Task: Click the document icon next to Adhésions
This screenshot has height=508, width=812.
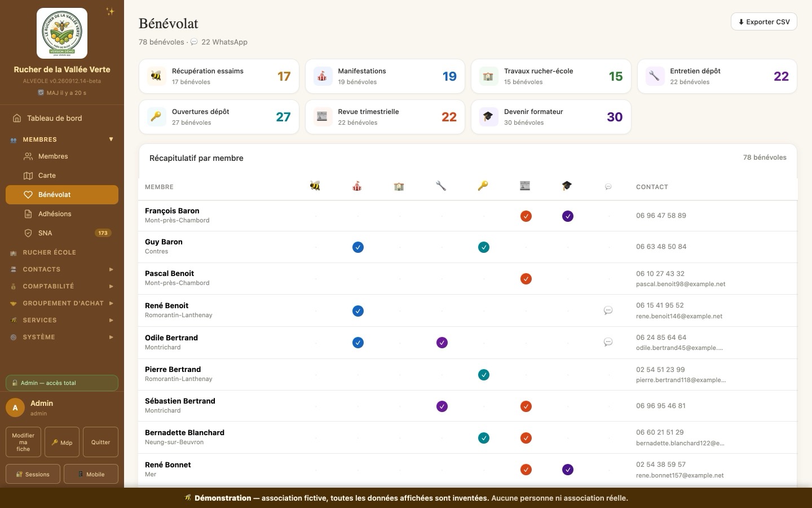Action: [x=28, y=214]
